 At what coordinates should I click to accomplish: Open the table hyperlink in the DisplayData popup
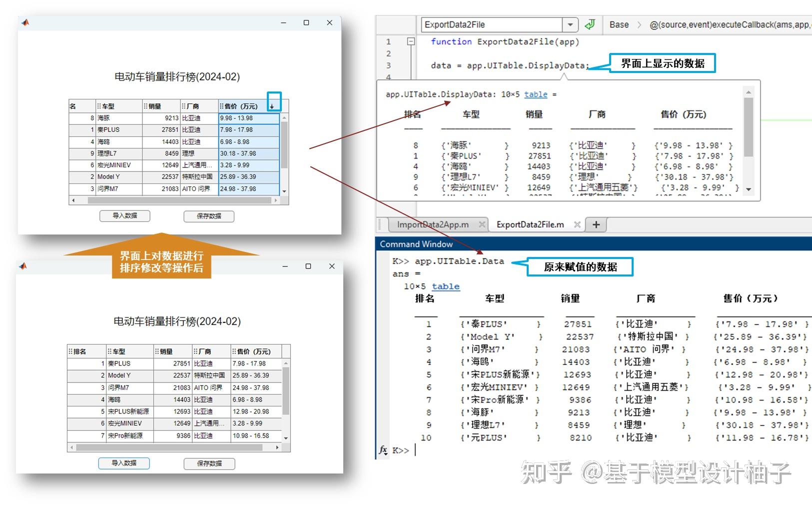pos(535,94)
